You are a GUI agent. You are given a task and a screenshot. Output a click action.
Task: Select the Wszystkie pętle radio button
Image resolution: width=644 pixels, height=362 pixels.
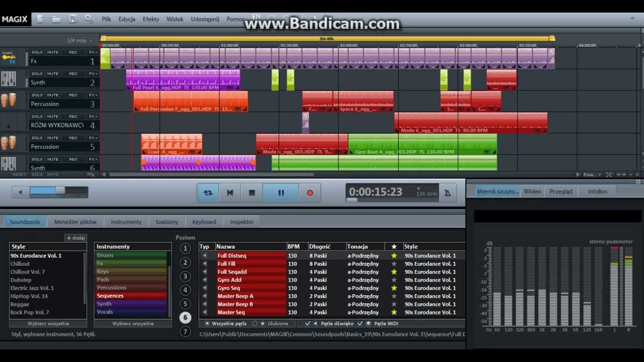click(x=207, y=323)
